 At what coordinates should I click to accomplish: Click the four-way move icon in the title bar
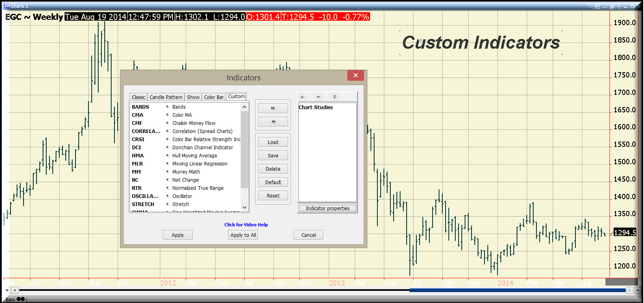point(619,6)
